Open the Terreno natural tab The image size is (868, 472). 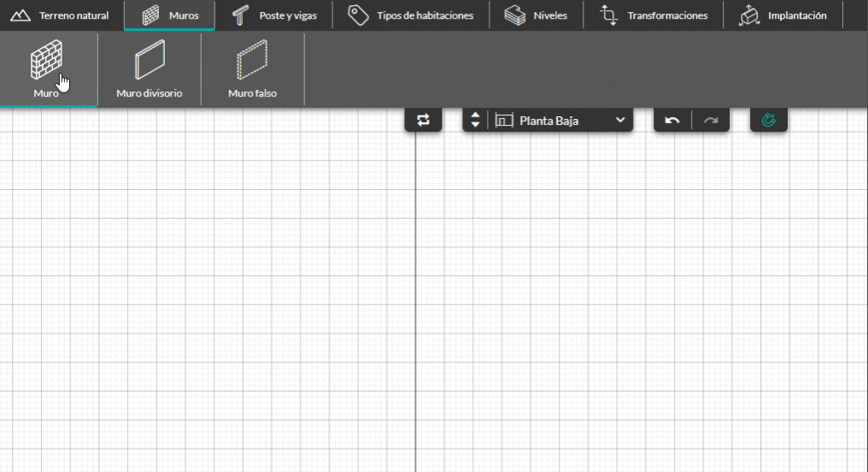61,15
